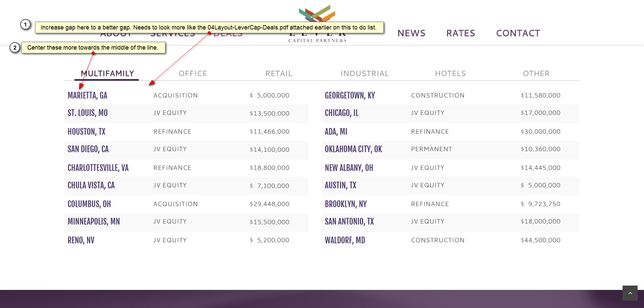Select the San Diego, CA deal
Screen dimensions: 644x308
pyautogui.click(x=88, y=149)
